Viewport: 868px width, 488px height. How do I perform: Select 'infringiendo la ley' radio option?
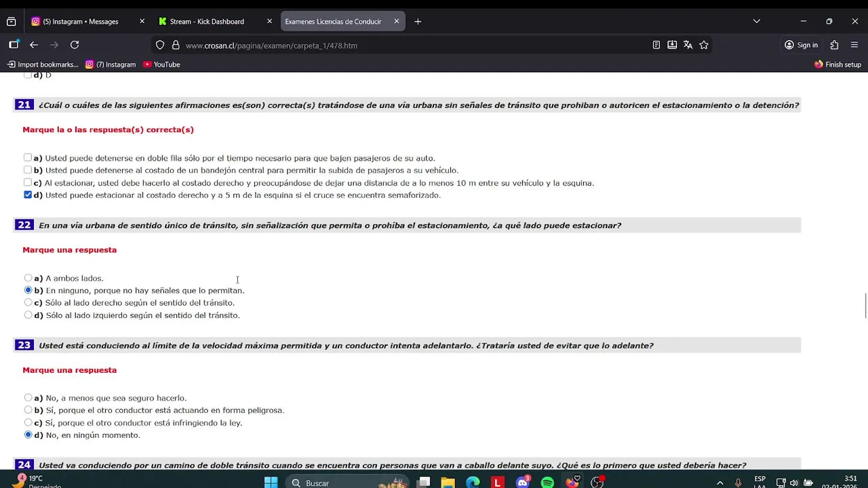pyautogui.click(x=28, y=422)
